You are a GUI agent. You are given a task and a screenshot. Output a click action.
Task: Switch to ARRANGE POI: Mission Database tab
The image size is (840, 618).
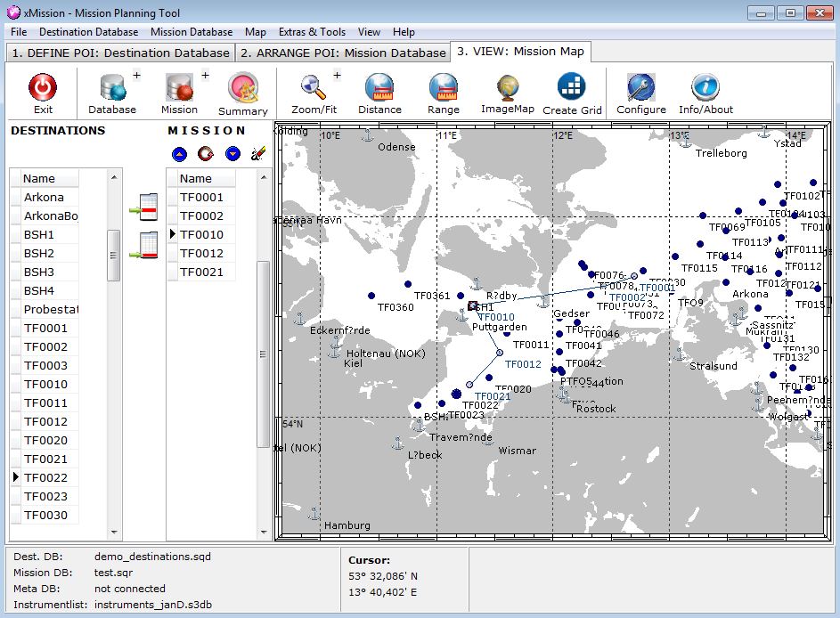tap(343, 53)
